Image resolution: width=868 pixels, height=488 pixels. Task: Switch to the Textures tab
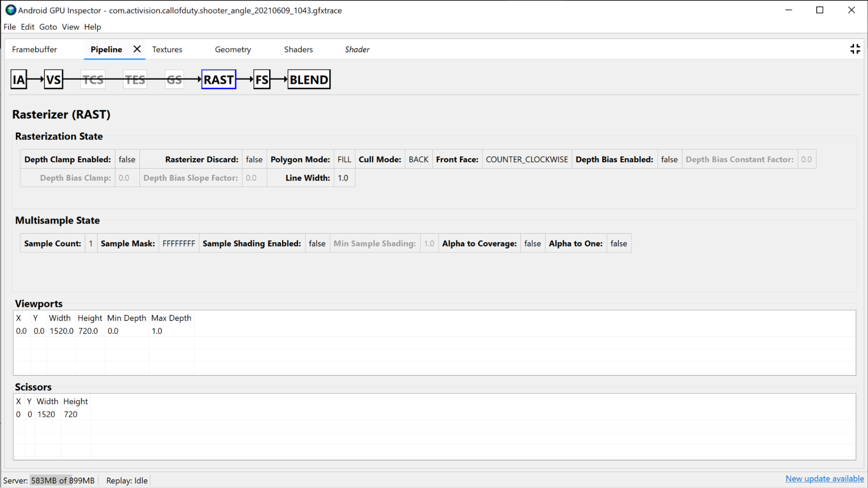(168, 49)
